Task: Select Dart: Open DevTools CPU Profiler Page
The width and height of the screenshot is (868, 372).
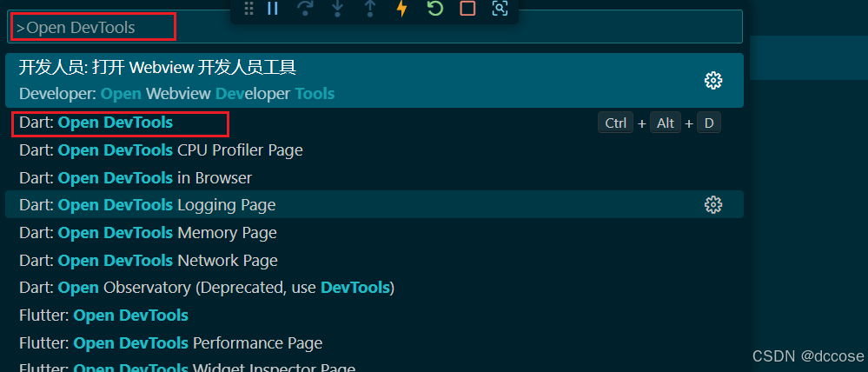Action: click(x=374, y=150)
